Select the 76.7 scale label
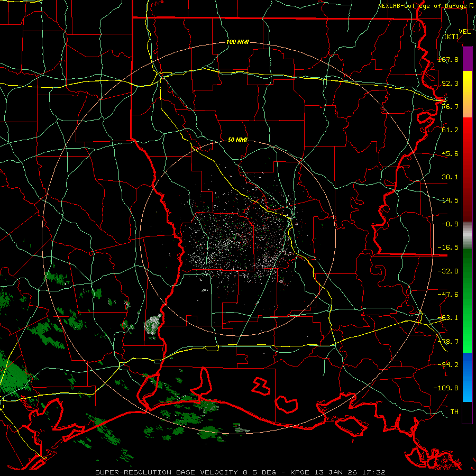Screen dimensions: 476x476 coord(450,106)
